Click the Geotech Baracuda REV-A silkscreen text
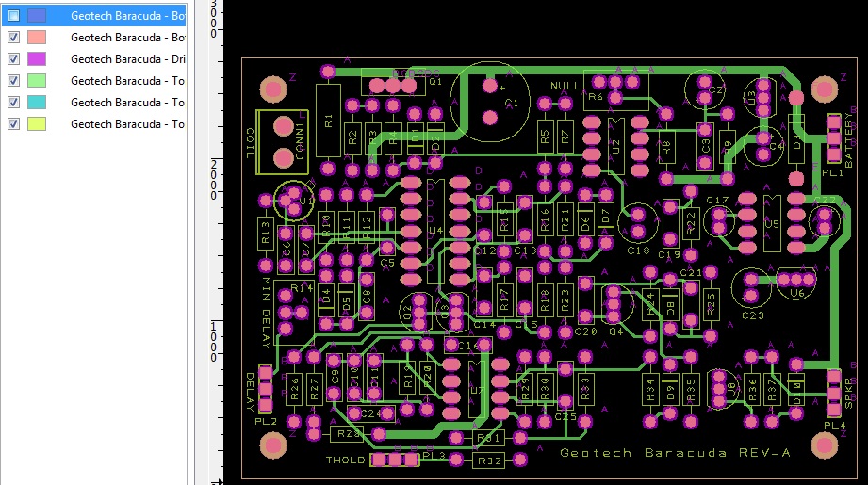Viewport: 868px width, 485px height. 675,453
